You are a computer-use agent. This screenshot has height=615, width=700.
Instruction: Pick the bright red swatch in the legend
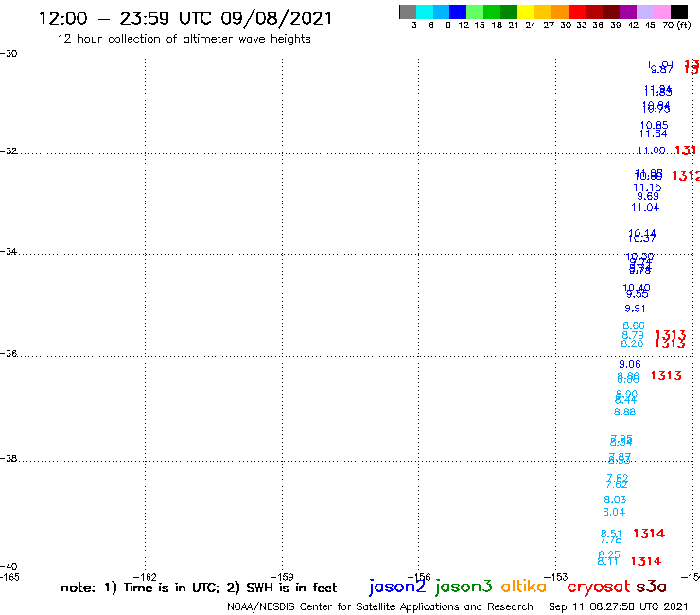[x=577, y=11]
